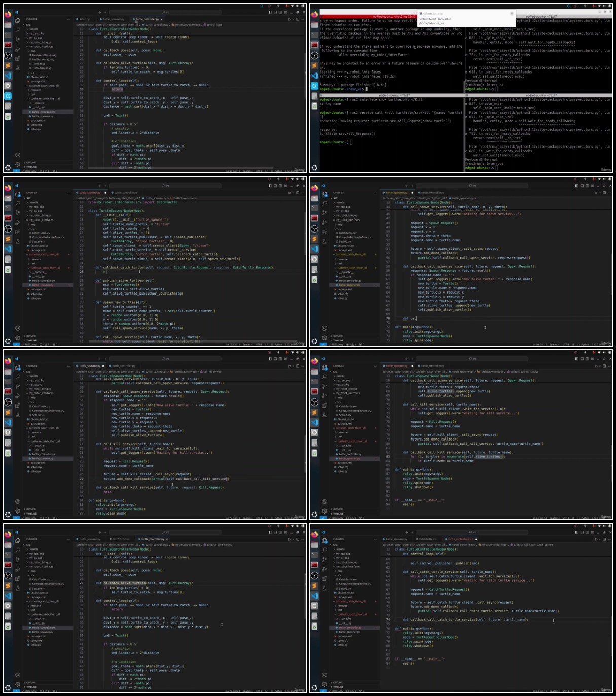Screen dimensions: 616x696
Task: Switch to turtle_spawner.py tab in the bottom-right screenshot
Action: tap(396, 539)
